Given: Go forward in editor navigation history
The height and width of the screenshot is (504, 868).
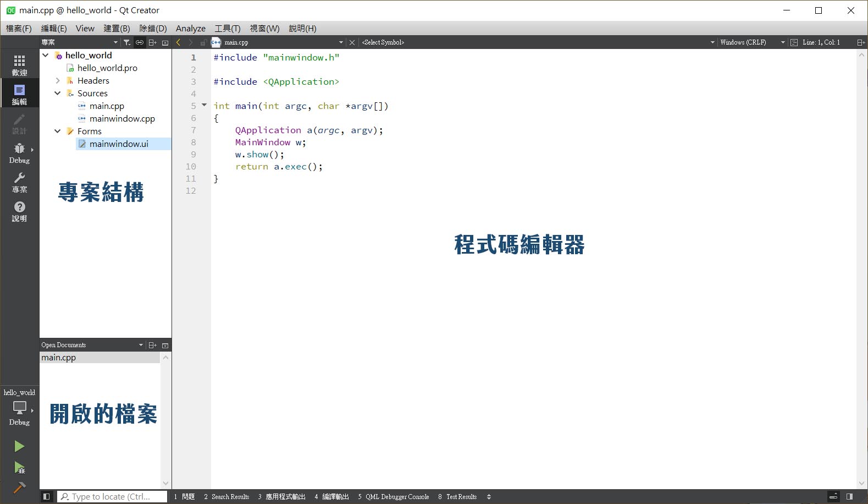Looking at the screenshot, I should click(x=191, y=42).
